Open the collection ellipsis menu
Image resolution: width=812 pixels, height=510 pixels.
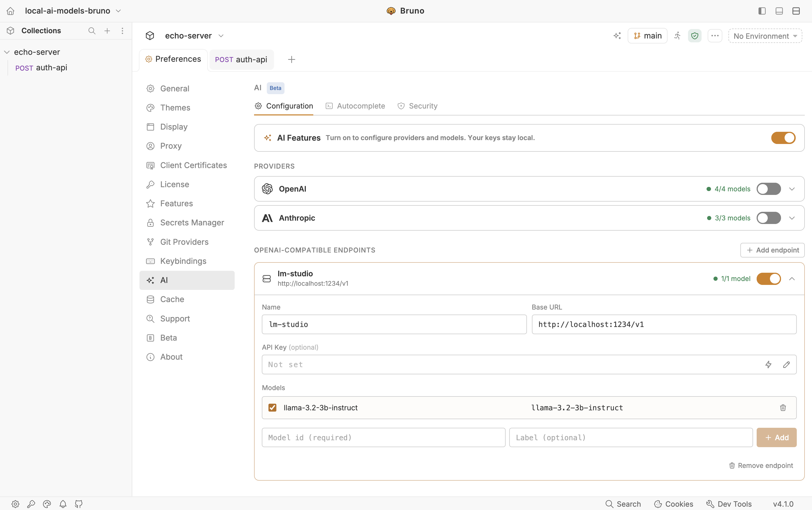click(x=715, y=36)
